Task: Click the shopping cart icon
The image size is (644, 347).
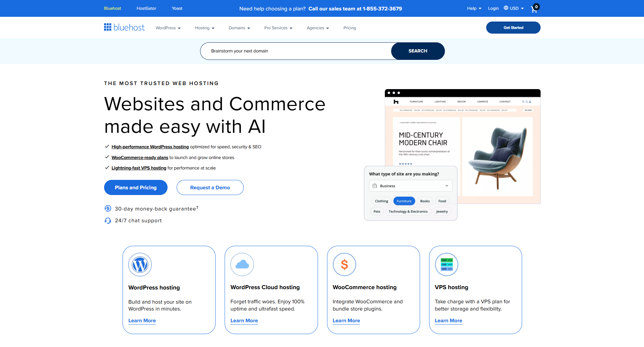Action: [x=534, y=9]
